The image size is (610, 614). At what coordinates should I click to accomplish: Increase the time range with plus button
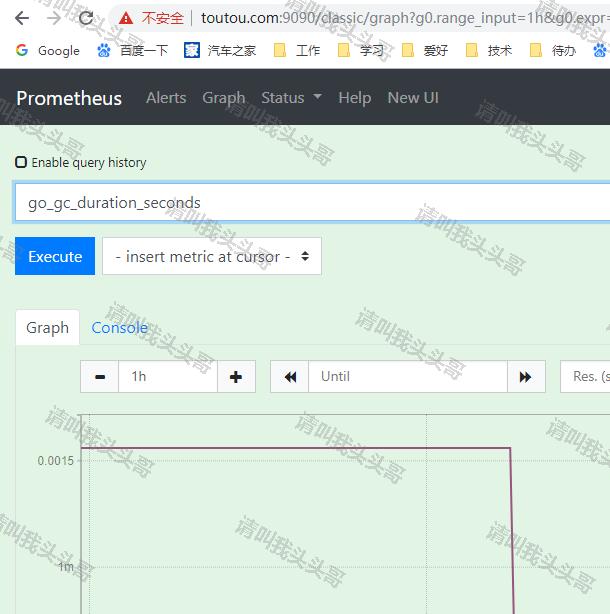[236, 377]
